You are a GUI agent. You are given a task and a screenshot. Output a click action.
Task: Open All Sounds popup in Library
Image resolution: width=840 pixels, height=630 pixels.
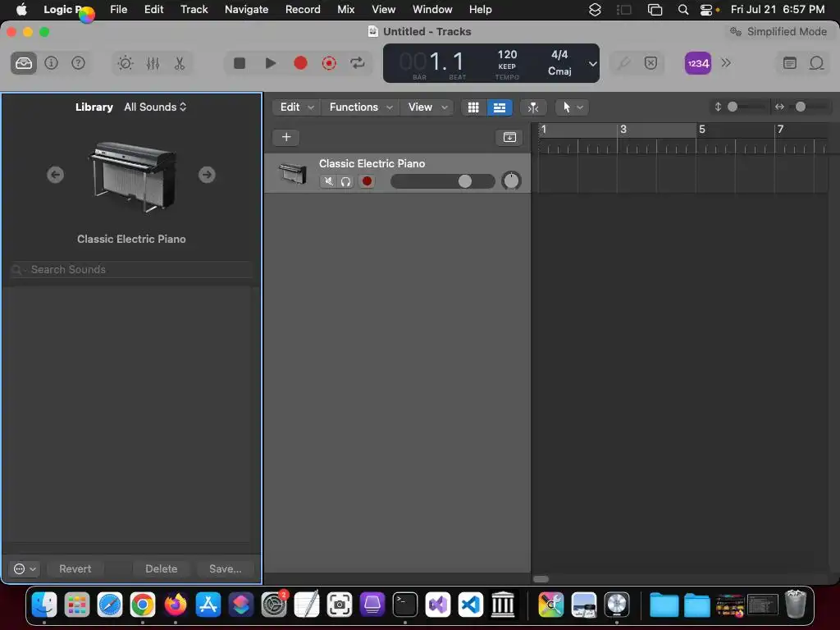click(155, 107)
